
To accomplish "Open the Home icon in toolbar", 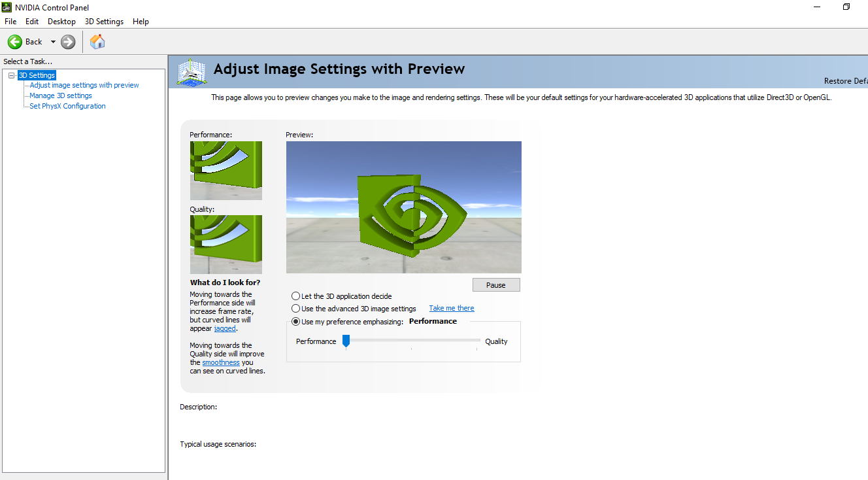I will coord(97,42).
